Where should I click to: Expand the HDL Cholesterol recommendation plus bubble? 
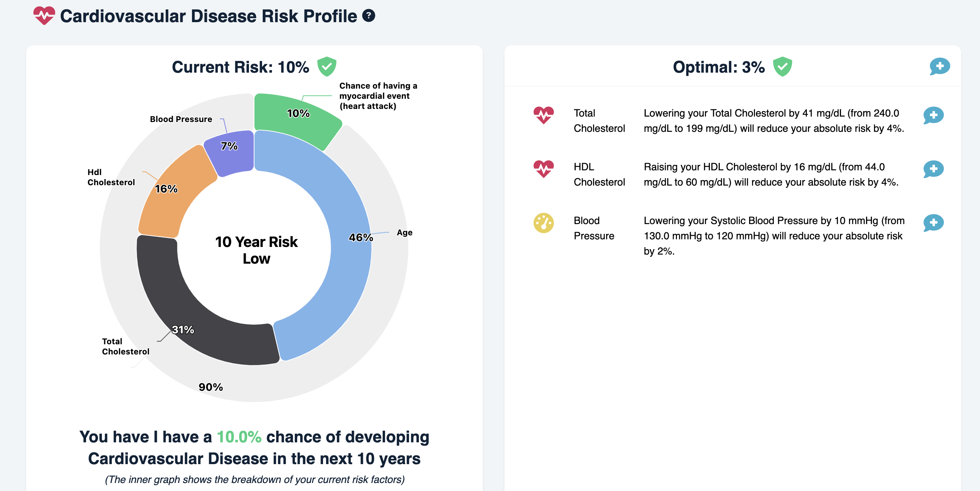(x=933, y=169)
